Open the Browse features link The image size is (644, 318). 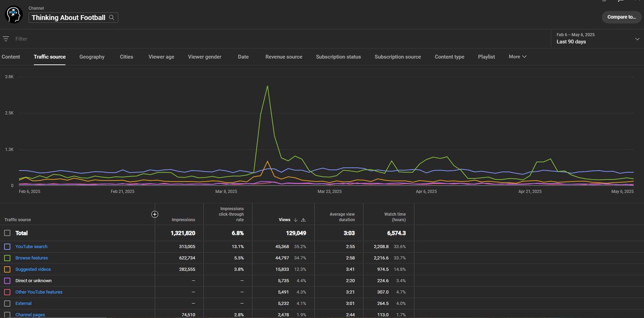(x=32, y=258)
